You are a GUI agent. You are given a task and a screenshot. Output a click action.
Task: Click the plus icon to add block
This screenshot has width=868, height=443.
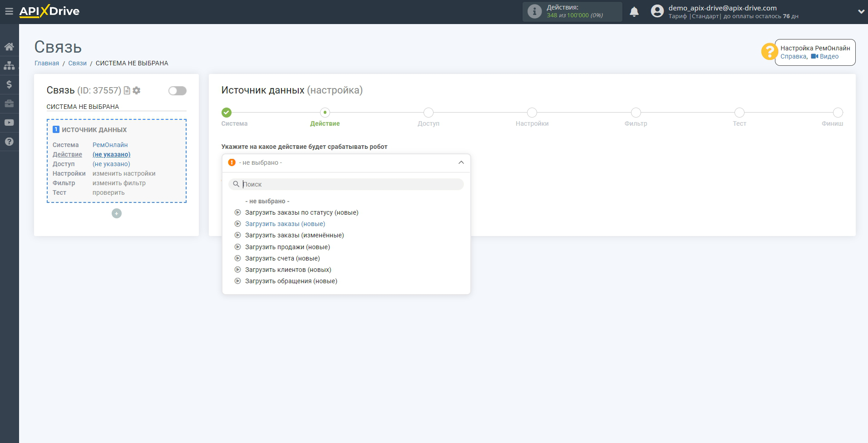click(117, 213)
